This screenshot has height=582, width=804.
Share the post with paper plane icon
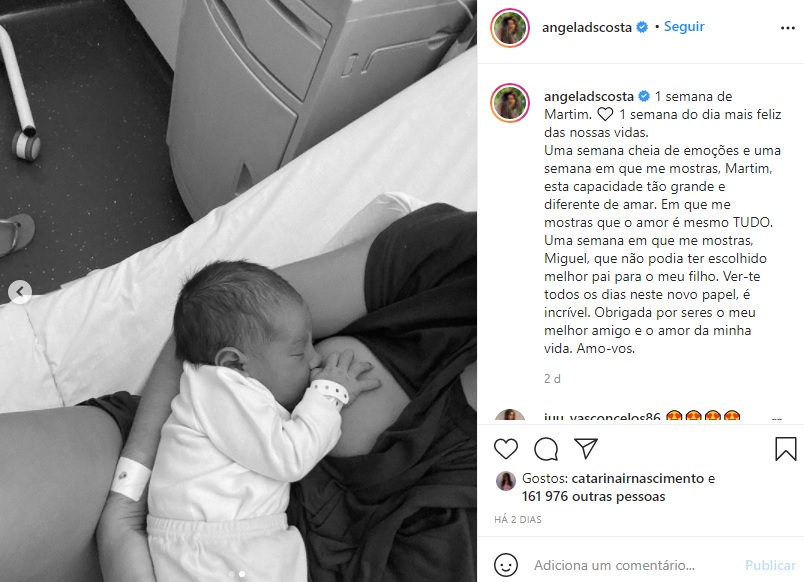[x=586, y=449]
